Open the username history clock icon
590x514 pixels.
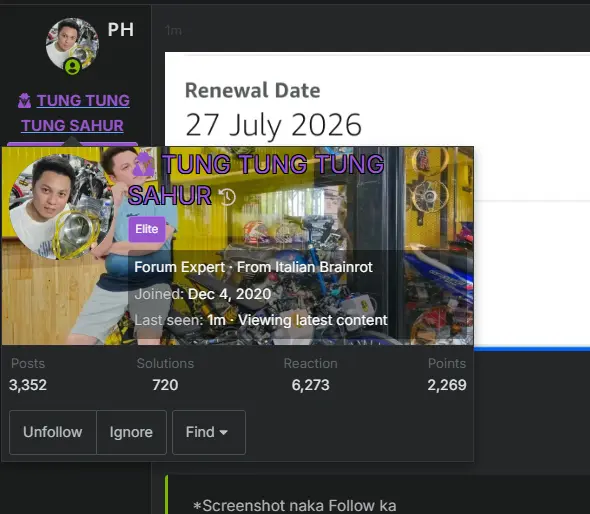click(227, 196)
